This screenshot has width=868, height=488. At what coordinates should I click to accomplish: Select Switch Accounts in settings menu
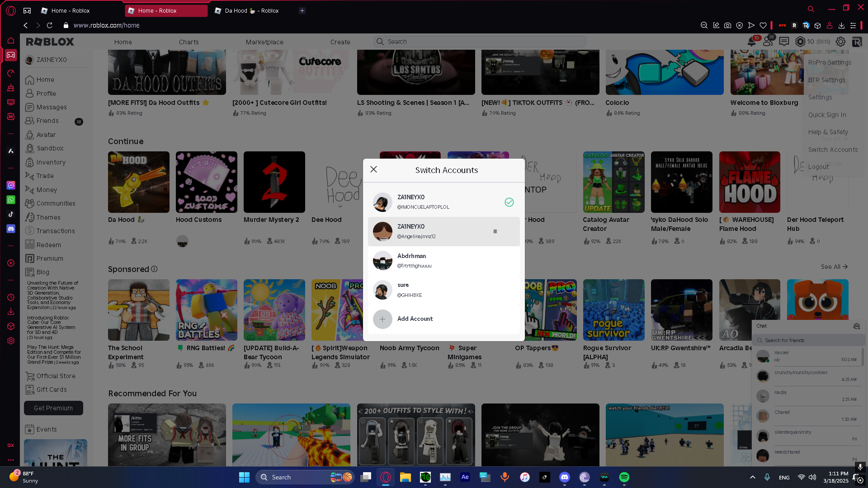(x=833, y=150)
